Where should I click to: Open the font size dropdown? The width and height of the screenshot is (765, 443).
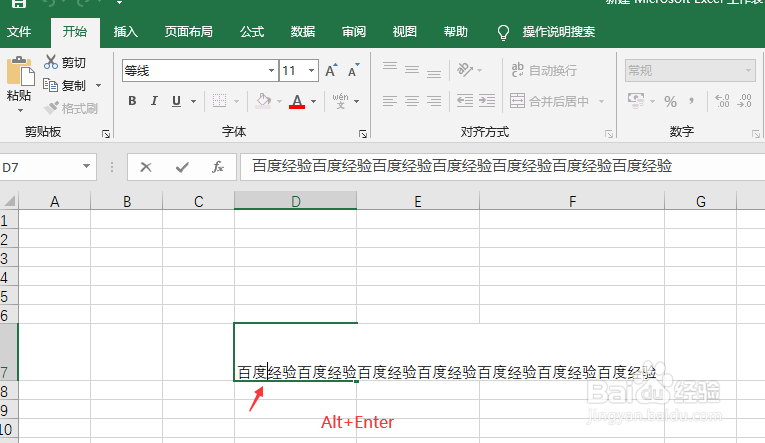[x=311, y=71]
